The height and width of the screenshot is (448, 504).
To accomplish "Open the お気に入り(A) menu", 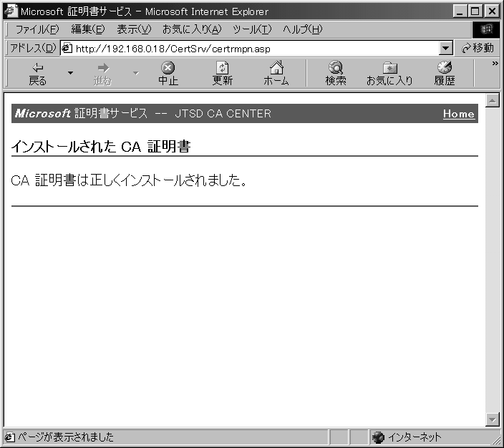I will (192, 29).
